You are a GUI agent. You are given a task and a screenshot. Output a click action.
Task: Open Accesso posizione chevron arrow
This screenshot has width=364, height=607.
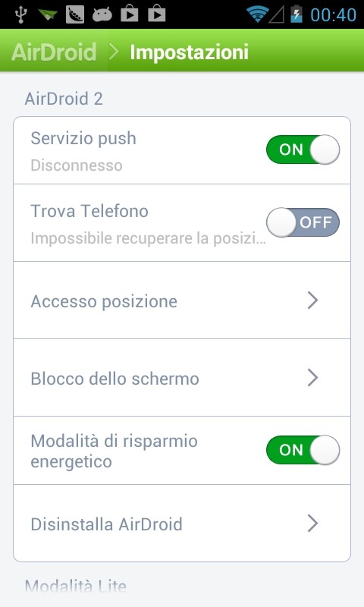point(312,300)
